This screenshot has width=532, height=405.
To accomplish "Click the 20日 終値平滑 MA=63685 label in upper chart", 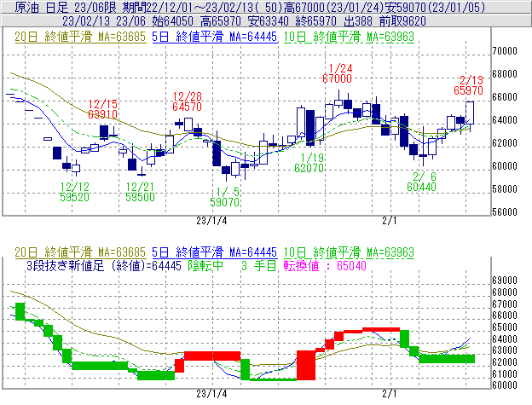I will point(80,37).
